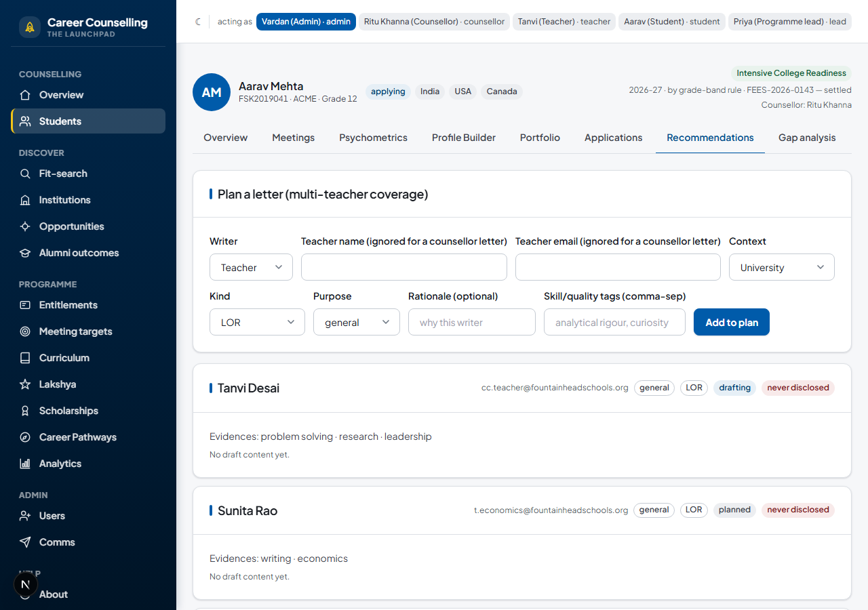This screenshot has height=610, width=868.
Task: Click the Launchpad rocket logo icon
Action: (x=30, y=27)
